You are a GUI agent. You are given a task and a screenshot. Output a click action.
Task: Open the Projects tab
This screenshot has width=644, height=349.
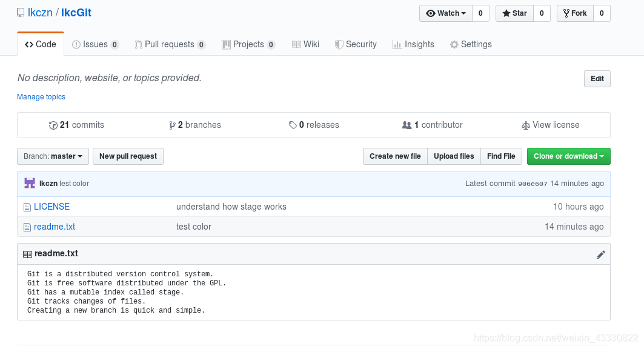click(248, 44)
